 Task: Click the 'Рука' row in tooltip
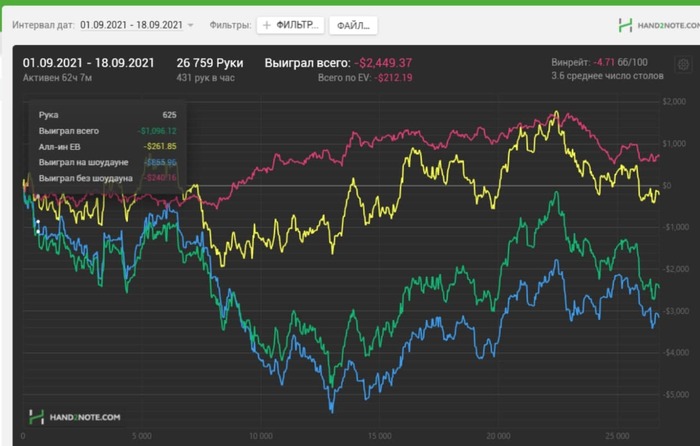click(107, 115)
